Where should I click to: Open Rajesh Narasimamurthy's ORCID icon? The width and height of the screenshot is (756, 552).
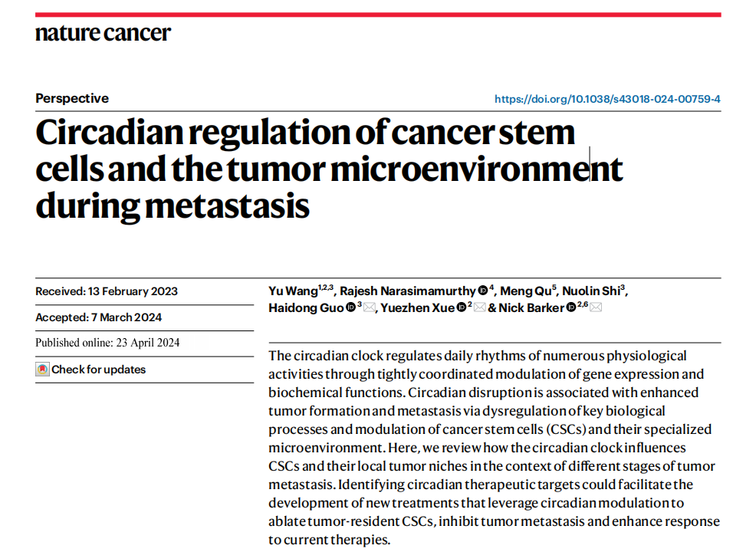pyautogui.click(x=483, y=291)
